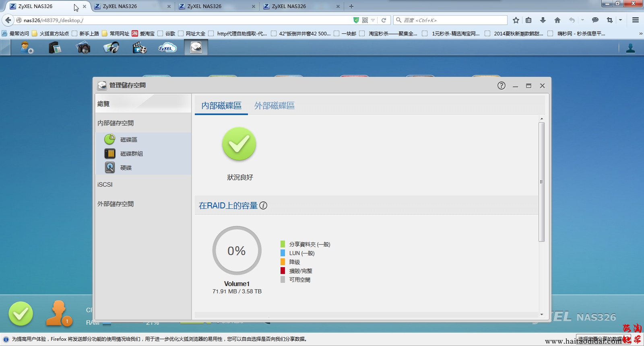Switch to the 外部磁碟區 tab
Viewport: 644px width, 346px height.
pos(274,106)
